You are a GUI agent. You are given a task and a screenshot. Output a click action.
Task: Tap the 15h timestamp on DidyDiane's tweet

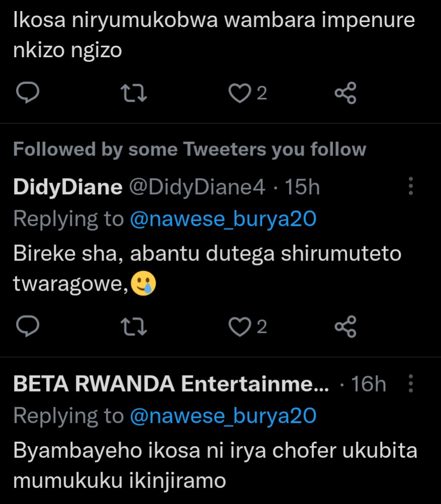tap(302, 187)
